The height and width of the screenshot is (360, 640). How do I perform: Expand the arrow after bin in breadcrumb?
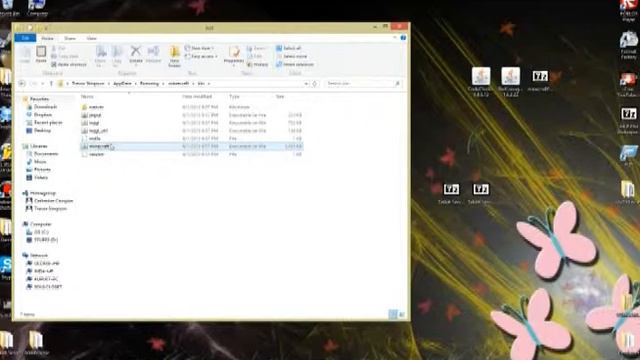click(x=209, y=84)
